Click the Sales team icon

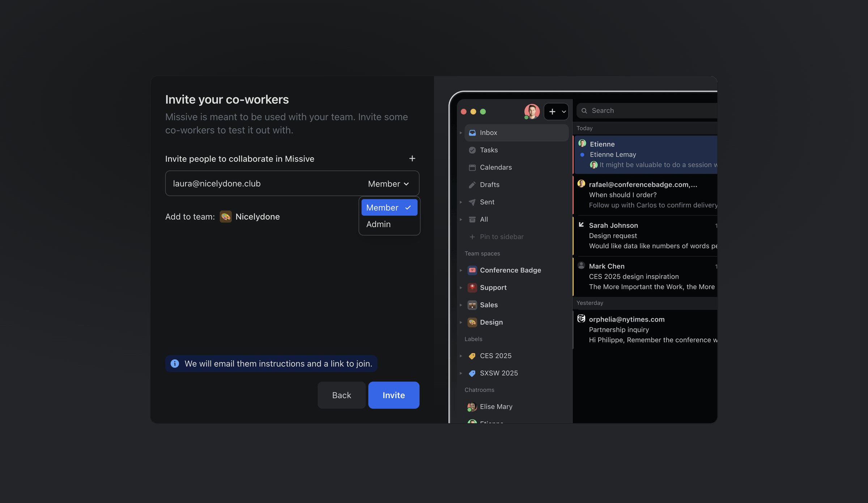click(472, 305)
